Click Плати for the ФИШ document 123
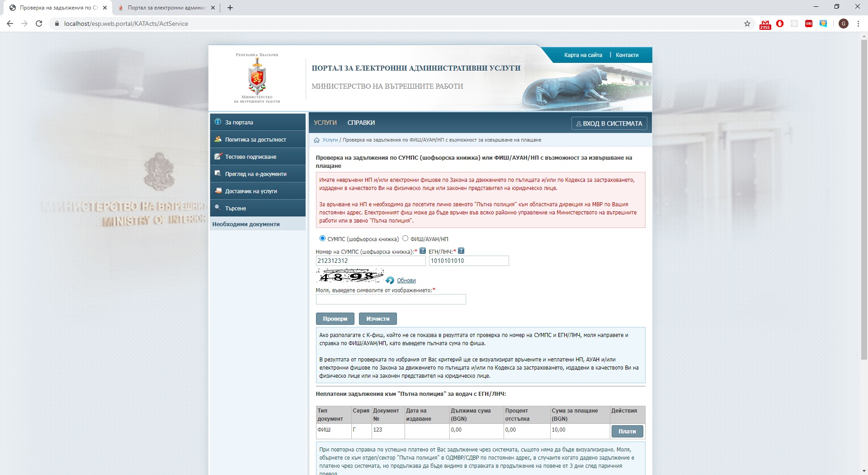The image size is (868, 475). click(x=627, y=432)
